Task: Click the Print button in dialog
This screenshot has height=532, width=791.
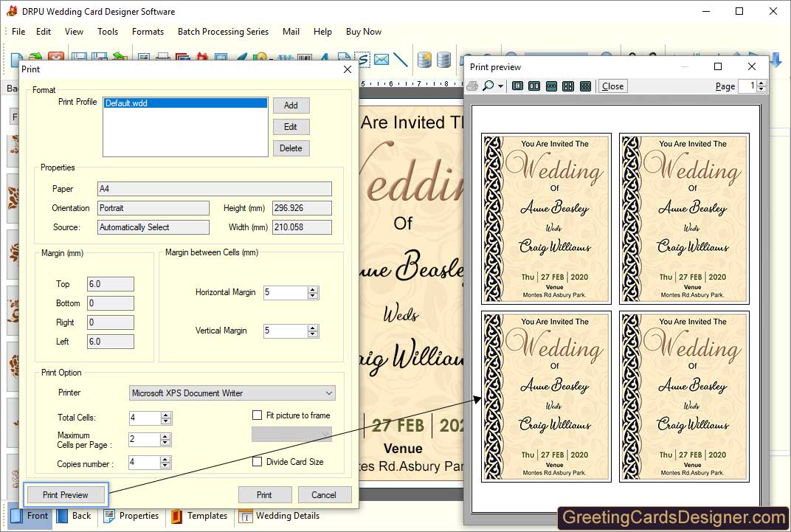Action: [264, 494]
